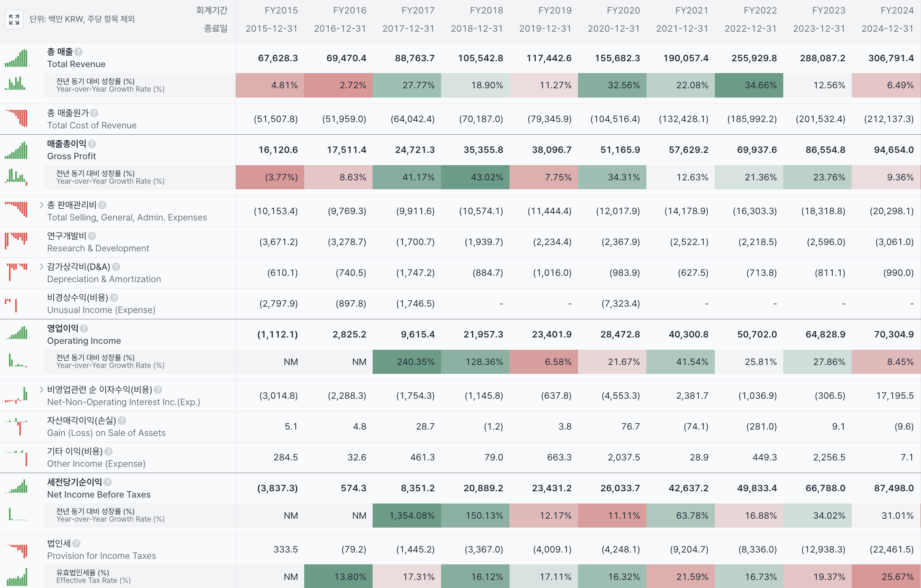Click help icon beside 자산매각이익(손실)

click(122, 421)
